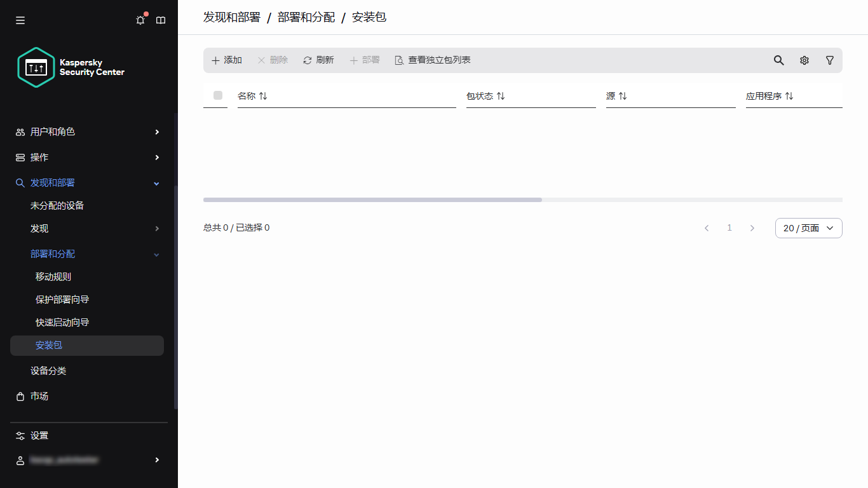Open the help documentation icon in top bar
The image size is (868, 488).
coord(161,20)
